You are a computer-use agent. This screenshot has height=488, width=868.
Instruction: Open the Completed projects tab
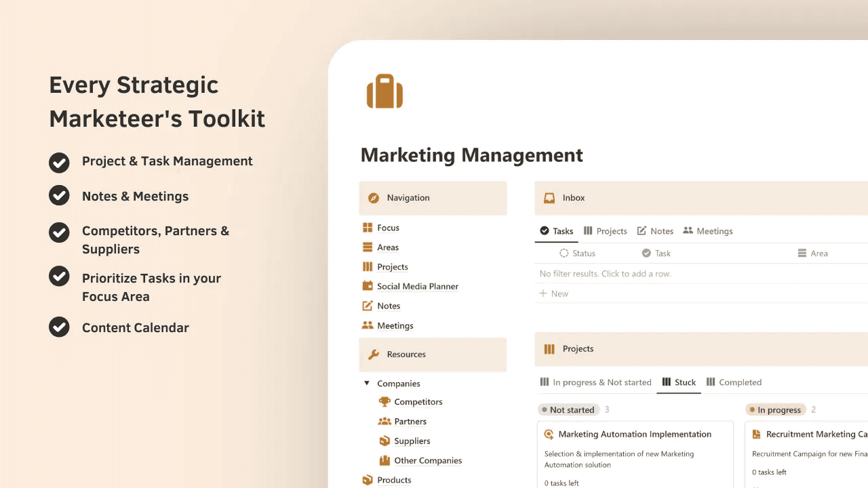pos(734,382)
